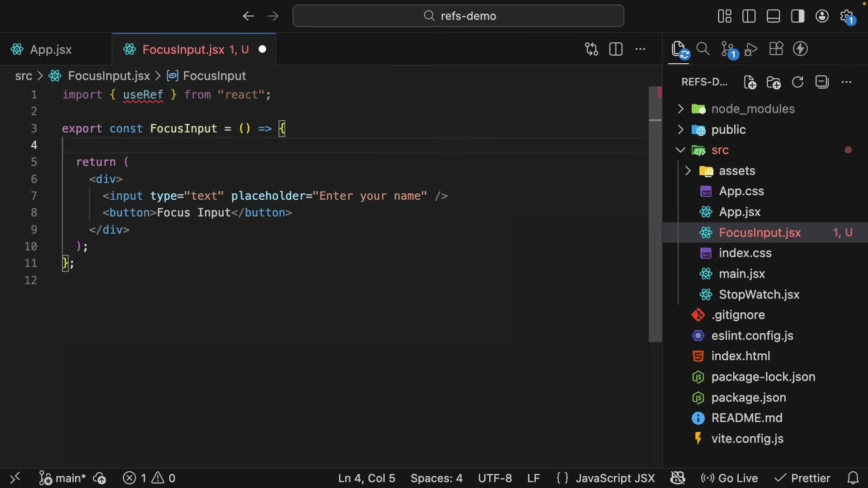Open the Source Control view
The image size is (868, 488).
(728, 50)
